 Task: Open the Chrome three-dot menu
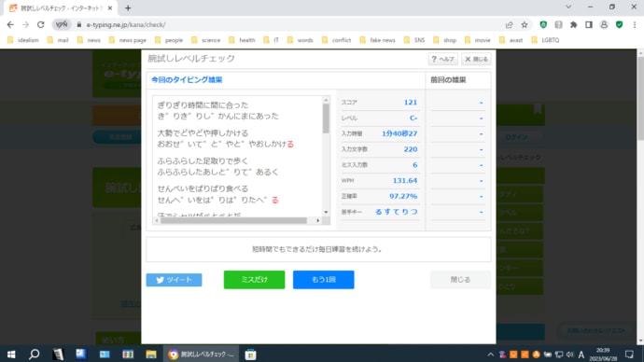coord(635,24)
